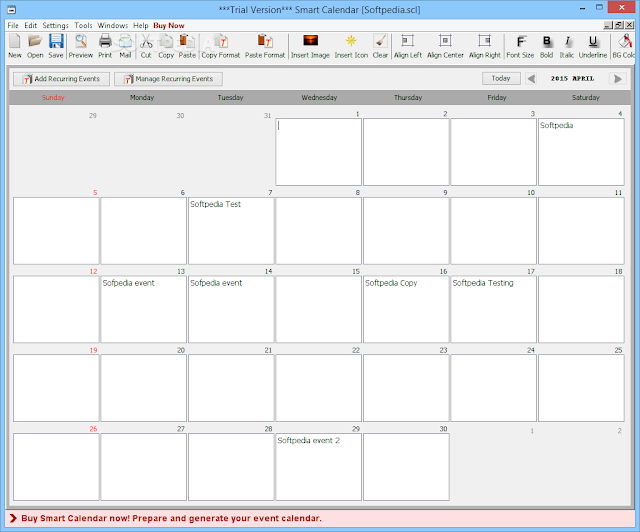Toggle Bold formatting

click(547, 46)
